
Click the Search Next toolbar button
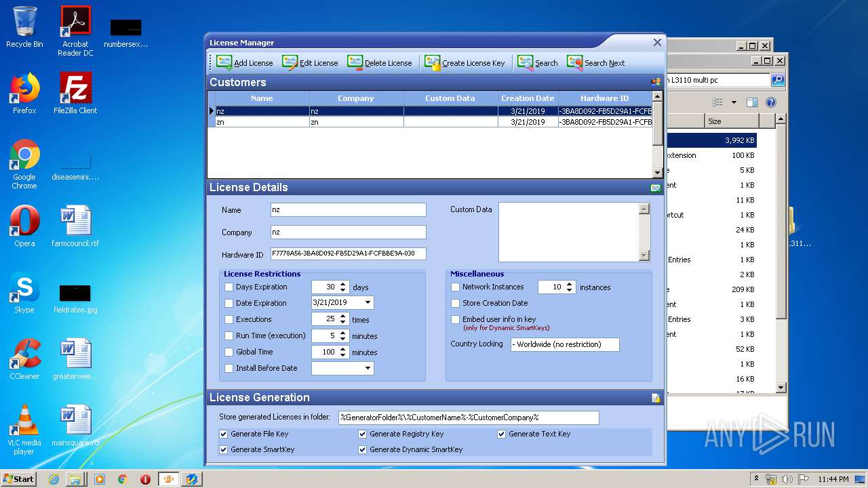click(x=596, y=63)
